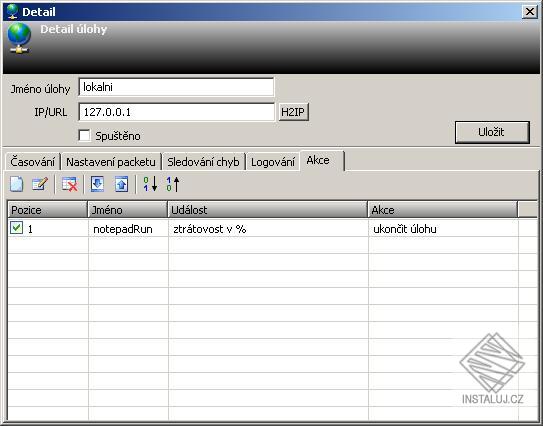Click the Akce column header
Viewport: 543px width, 426px height.
443,210
